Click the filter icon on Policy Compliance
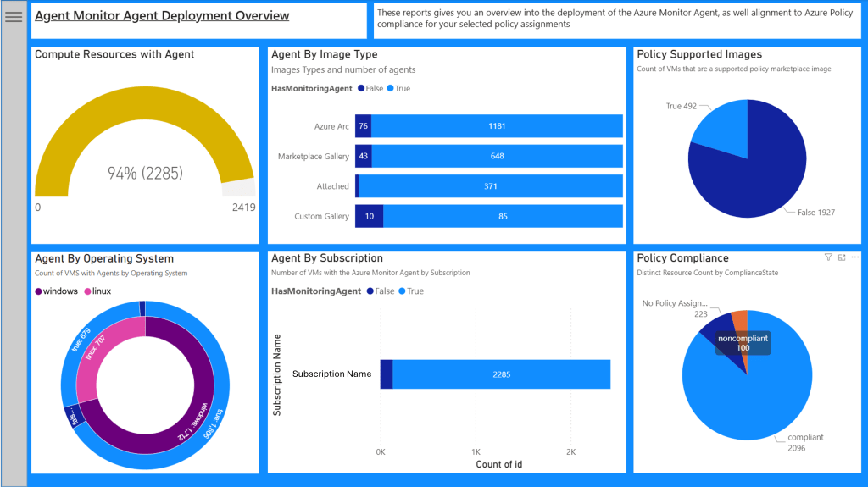The height and width of the screenshot is (487, 868). (828, 257)
